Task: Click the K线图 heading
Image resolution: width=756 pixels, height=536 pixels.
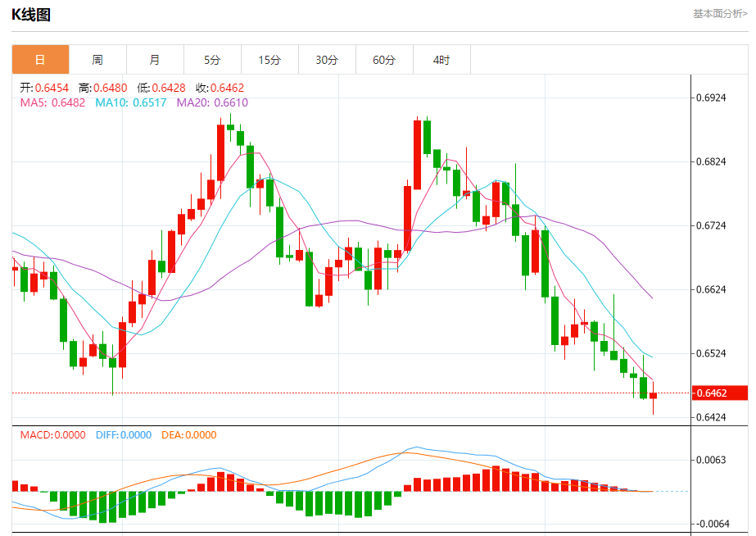Action: [x=31, y=15]
